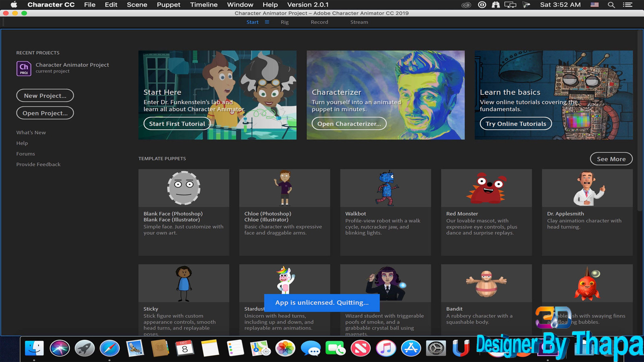
Task: Open Finder from the dock
Action: click(x=34, y=348)
